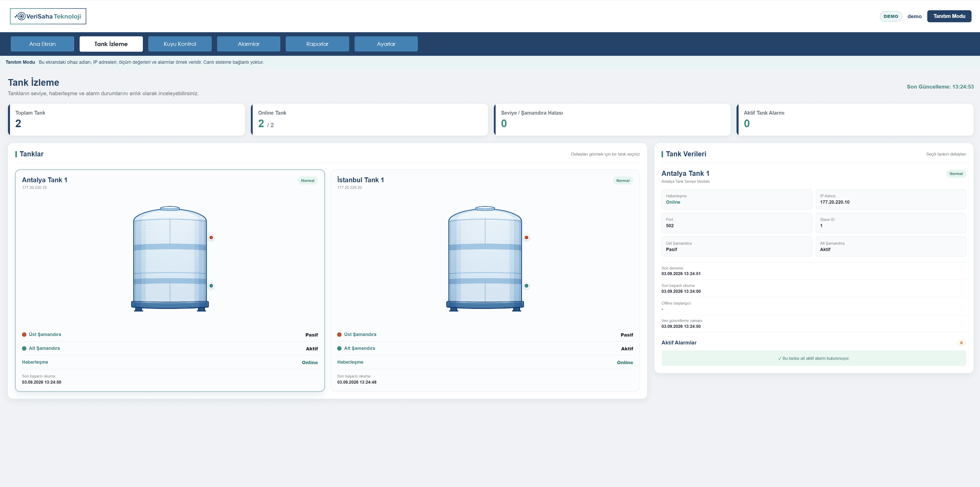Click the Son Güncelleme timestamp
This screenshot has width=980, height=487.
[940, 87]
